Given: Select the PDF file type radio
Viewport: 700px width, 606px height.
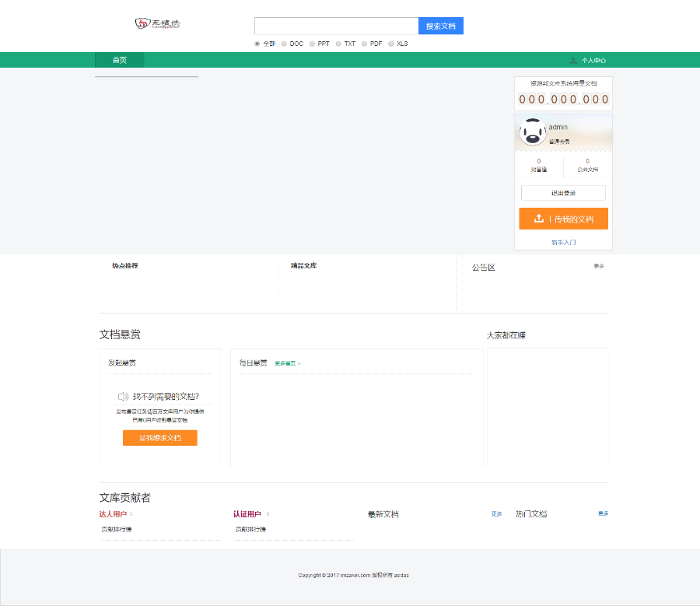Looking at the screenshot, I should pyautogui.click(x=364, y=44).
